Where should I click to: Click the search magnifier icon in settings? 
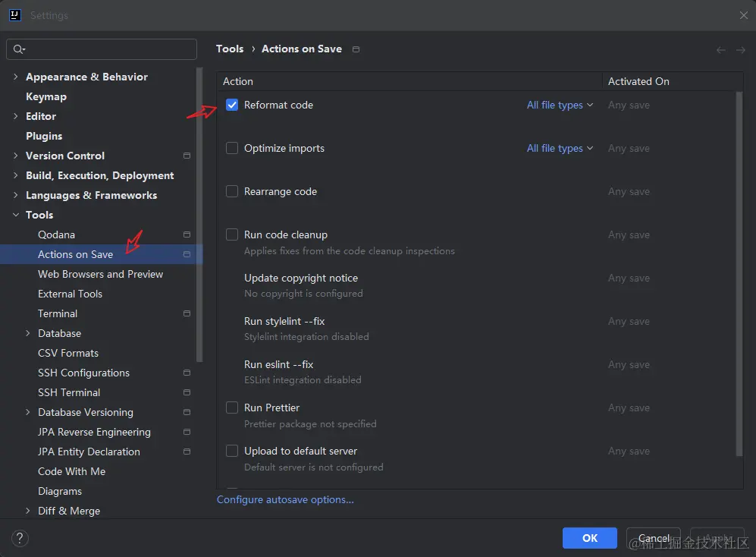tap(19, 49)
